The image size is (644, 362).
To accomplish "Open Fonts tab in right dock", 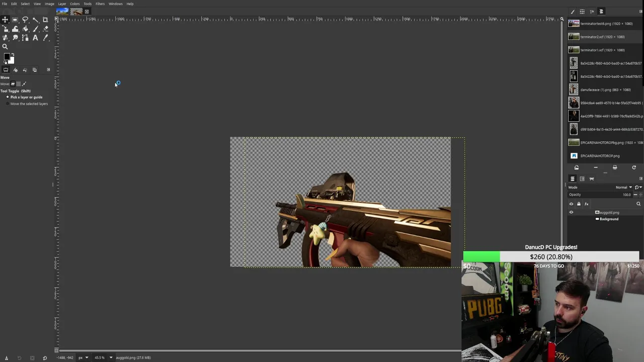I will [x=592, y=12].
